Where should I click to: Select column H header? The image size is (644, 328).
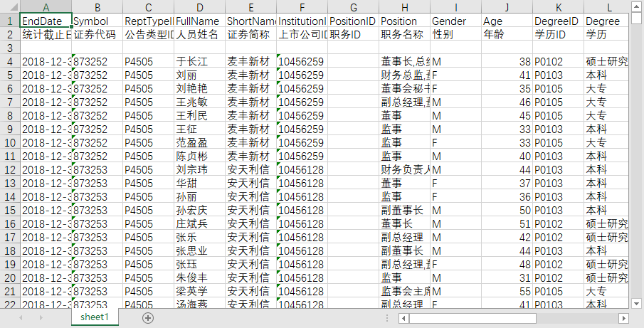coord(405,7)
